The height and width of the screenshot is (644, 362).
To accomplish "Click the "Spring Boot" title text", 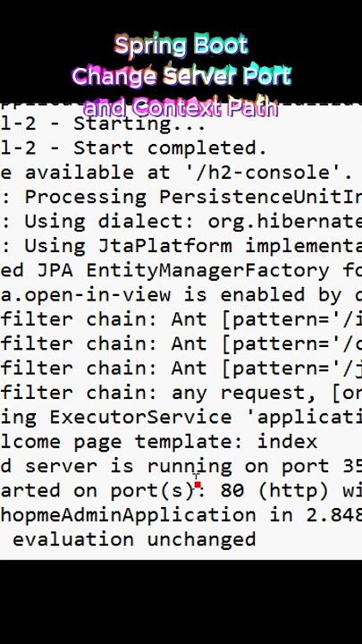I will [181, 46].
